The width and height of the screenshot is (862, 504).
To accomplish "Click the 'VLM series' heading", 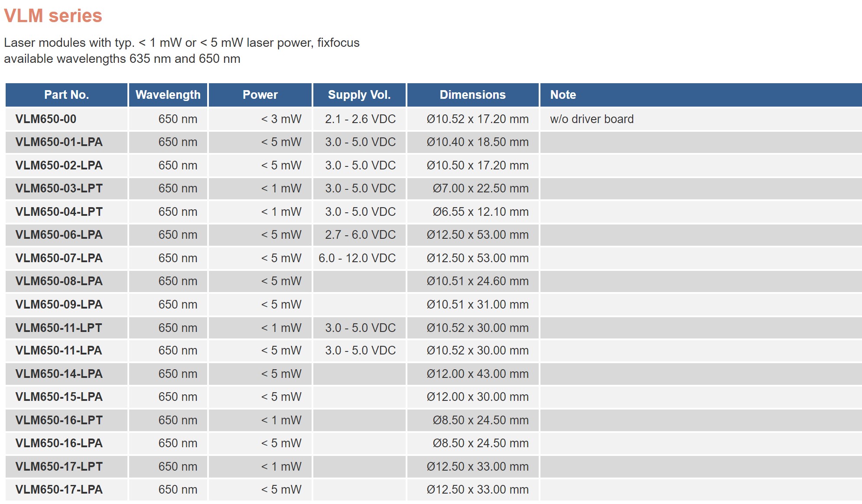I will tap(53, 16).
